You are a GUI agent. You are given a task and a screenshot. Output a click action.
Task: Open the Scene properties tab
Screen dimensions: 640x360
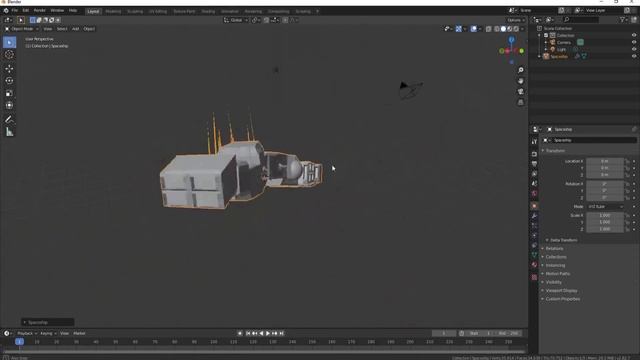click(534, 184)
